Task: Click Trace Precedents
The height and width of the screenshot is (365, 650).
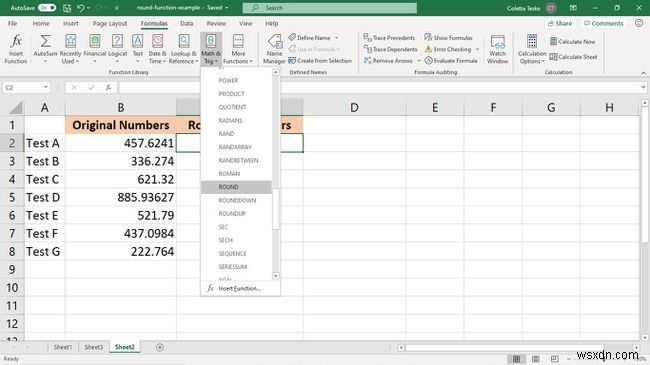Action: [x=389, y=38]
